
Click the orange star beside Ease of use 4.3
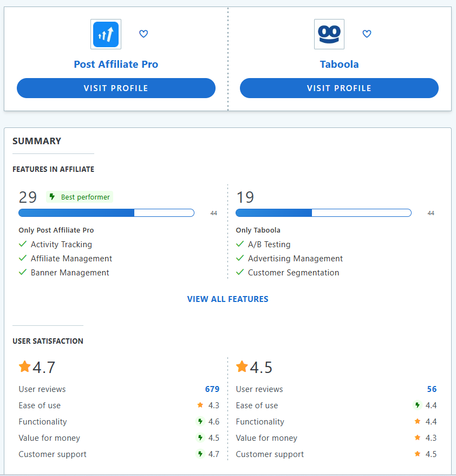click(x=200, y=406)
